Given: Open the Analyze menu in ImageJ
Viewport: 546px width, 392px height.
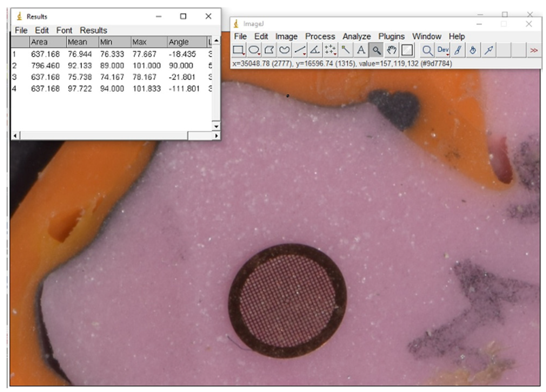Looking at the screenshot, I should 357,36.
